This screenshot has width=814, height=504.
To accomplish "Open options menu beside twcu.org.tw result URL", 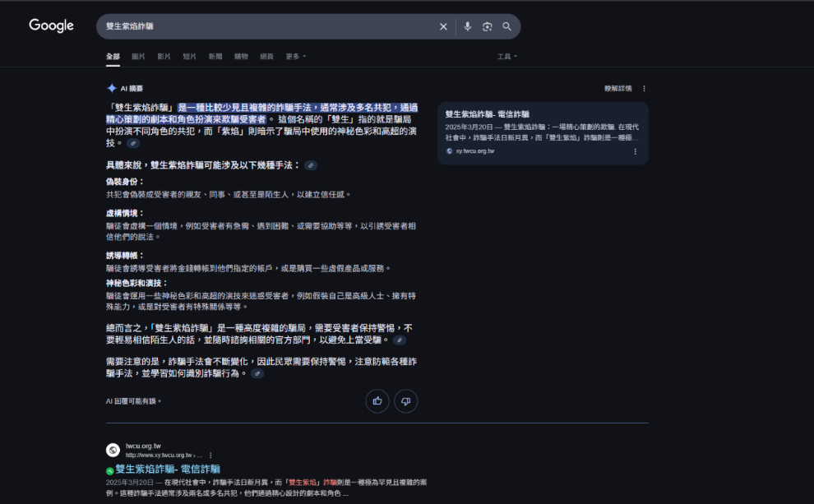I will (x=210, y=455).
